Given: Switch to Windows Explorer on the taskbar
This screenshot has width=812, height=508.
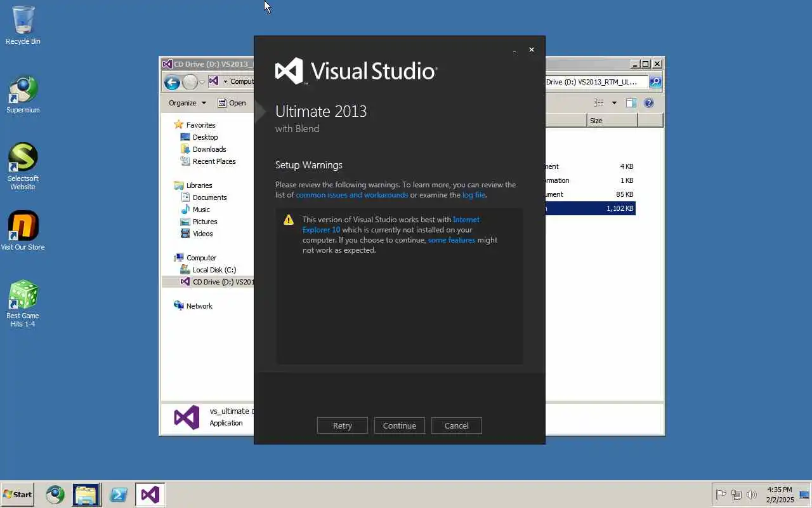Looking at the screenshot, I should (x=86, y=494).
